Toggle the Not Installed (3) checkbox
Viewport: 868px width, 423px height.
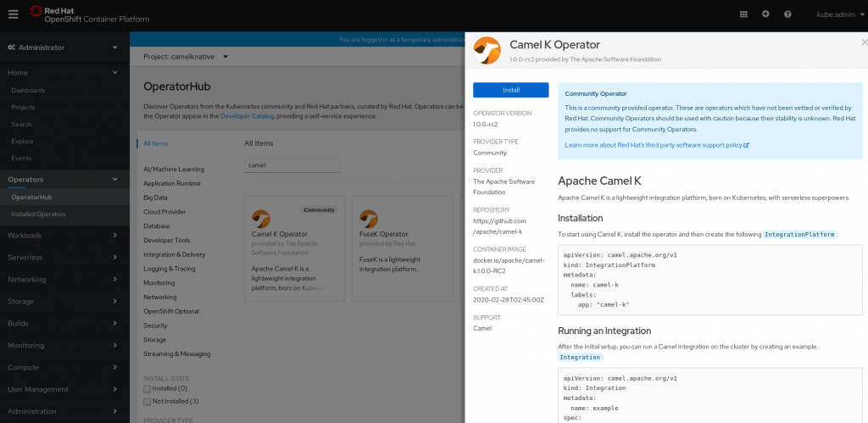pos(147,401)
